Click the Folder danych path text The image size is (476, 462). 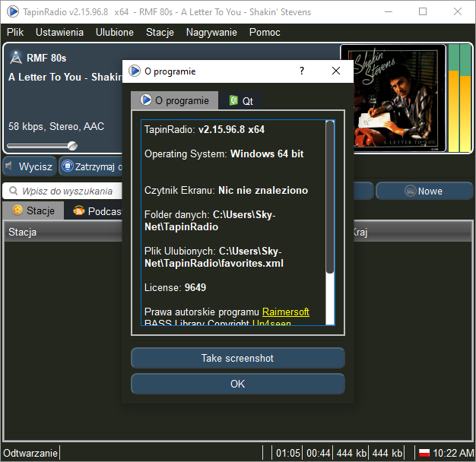click(210, 220)
